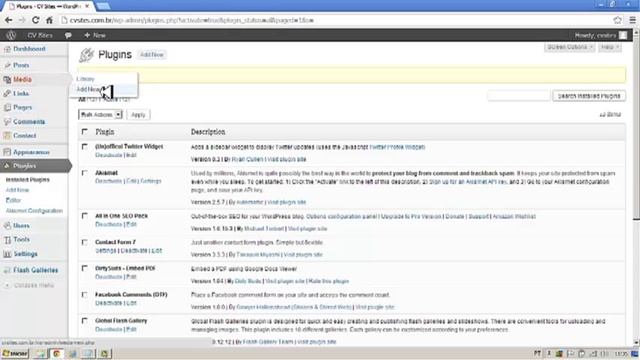Open the Pages sidebar item
Image resolution: width=640 pixels, height=360 pixels.
(x=22, y=107)
